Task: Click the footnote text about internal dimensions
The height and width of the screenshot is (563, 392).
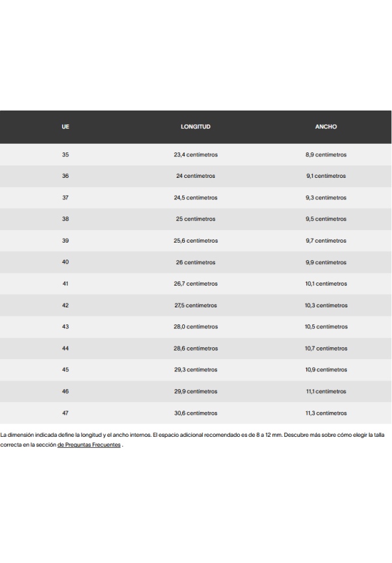Action: (163, 434)
